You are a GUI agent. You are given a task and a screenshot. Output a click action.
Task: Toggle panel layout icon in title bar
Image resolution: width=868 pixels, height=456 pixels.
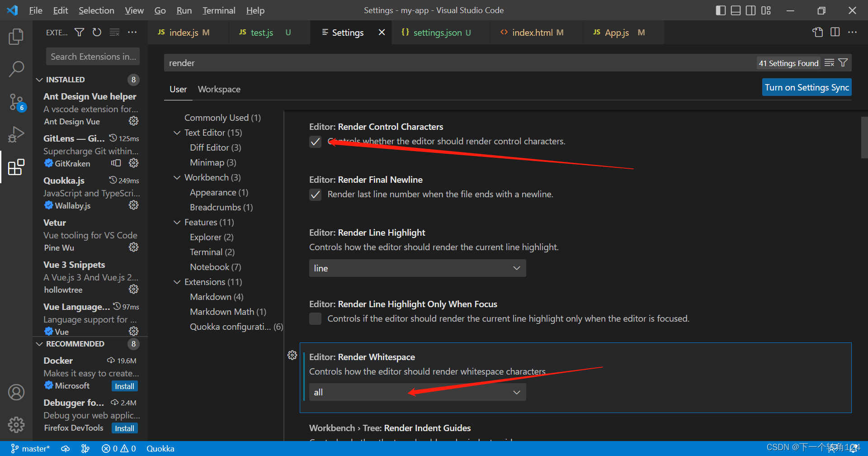point(736,10)
